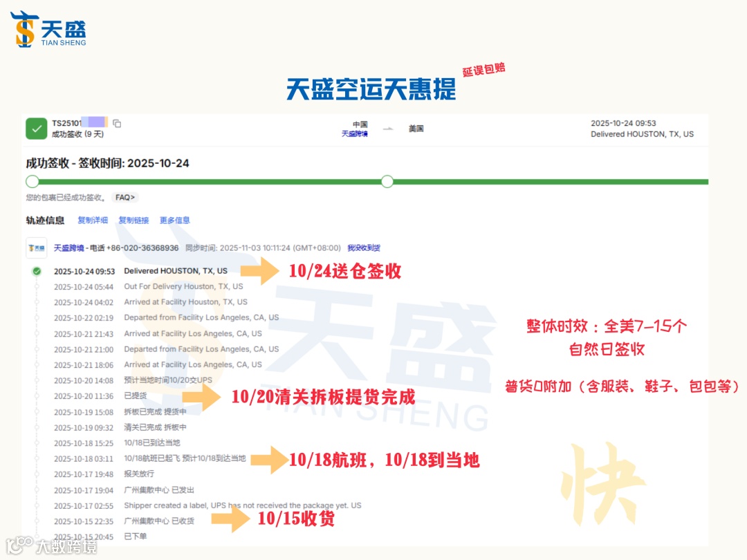This screenshot has width=747, height=560.
Task: Click green check icon on Delivered HOUSTON row
Action: (x=36, y=272)
